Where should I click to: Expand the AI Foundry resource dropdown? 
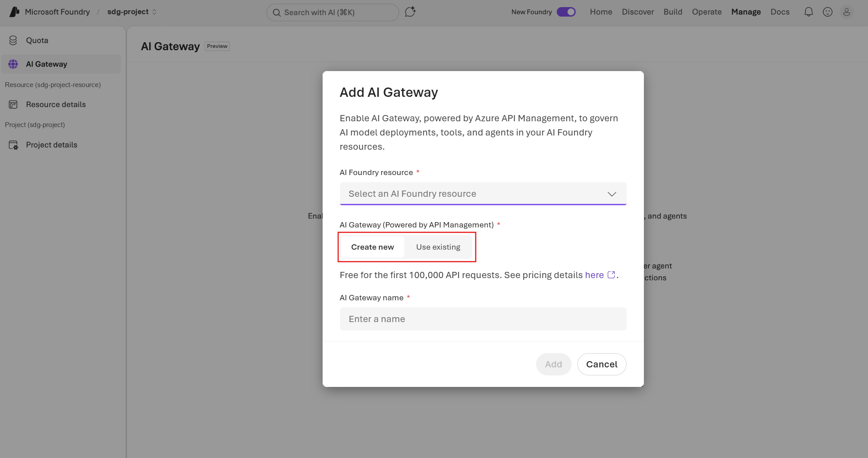click(x=483, y=194)
